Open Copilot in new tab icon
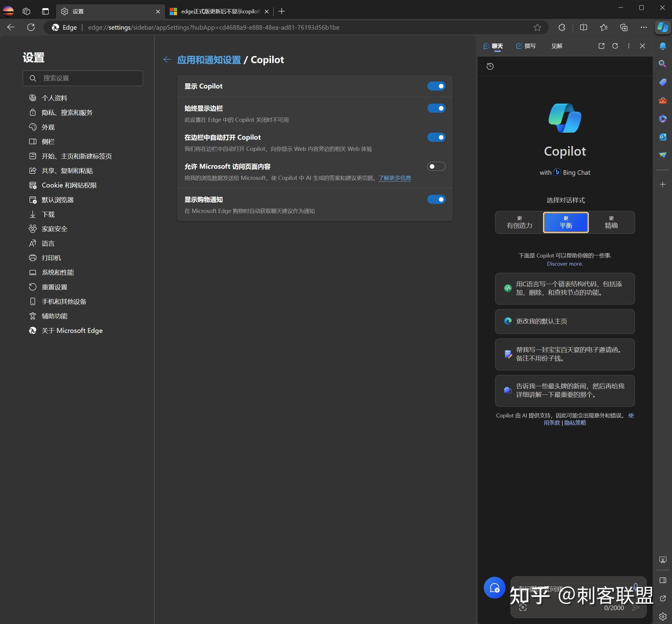Image resolution: width=672 pixels, height=624 pixels. coord(601,46)
